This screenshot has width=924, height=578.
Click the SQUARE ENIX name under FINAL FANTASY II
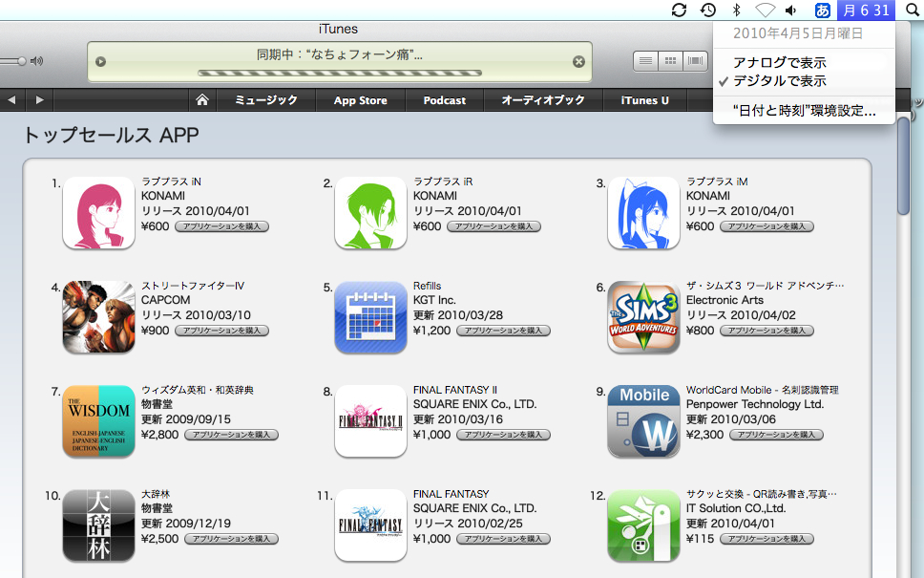tap(475, 405)
